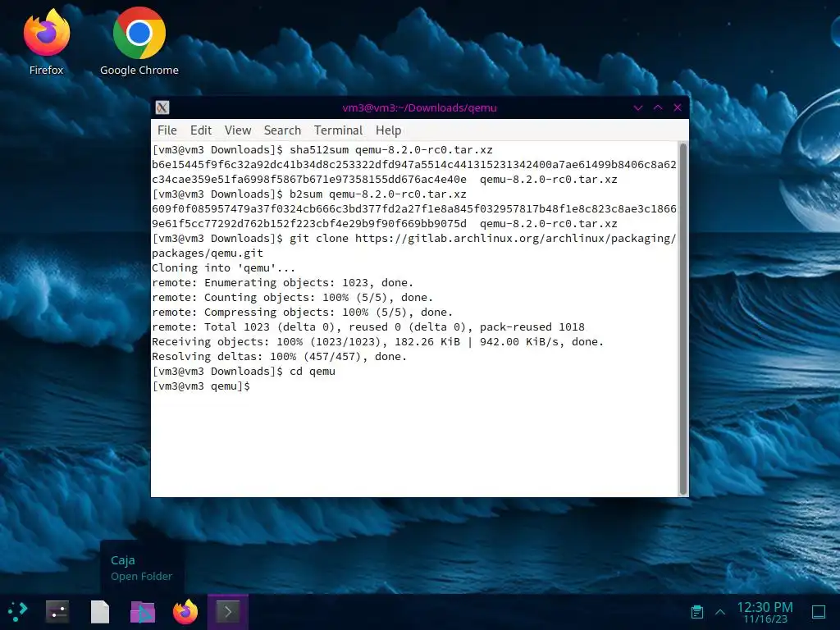Click the terminal vertical scrollbar
840x630 pixels.
point(683,319)
